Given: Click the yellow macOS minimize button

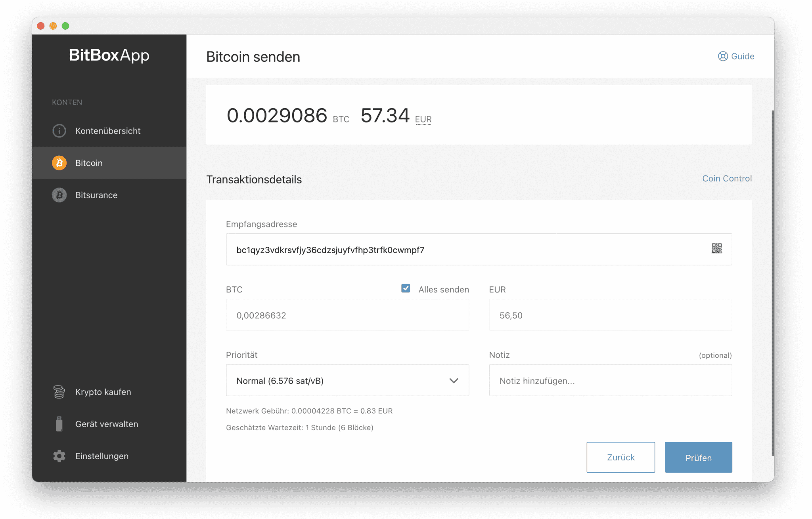Looking at the screenshot, I should coord(53,26).
